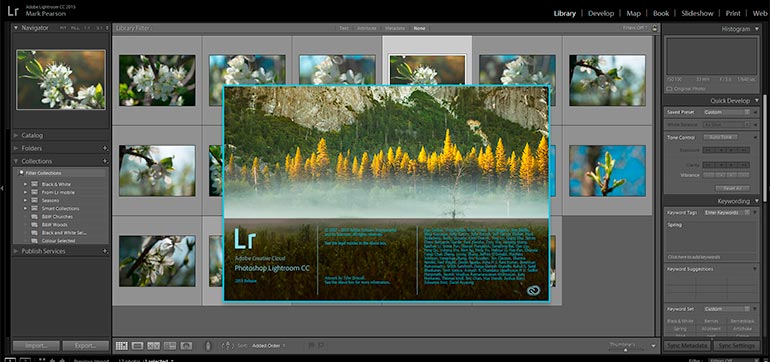Toggle Original Photo checkbox under Histogram

[669, 89]
